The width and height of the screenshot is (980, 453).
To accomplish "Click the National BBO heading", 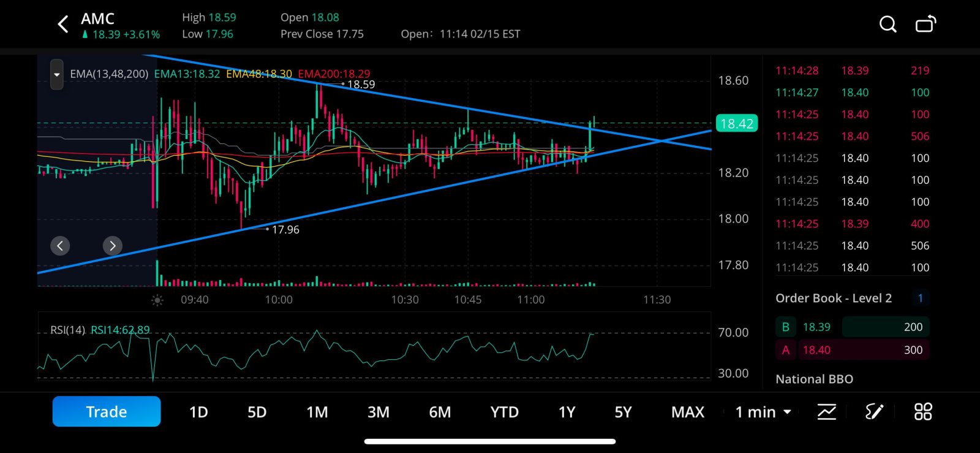I will pos(814,379).
